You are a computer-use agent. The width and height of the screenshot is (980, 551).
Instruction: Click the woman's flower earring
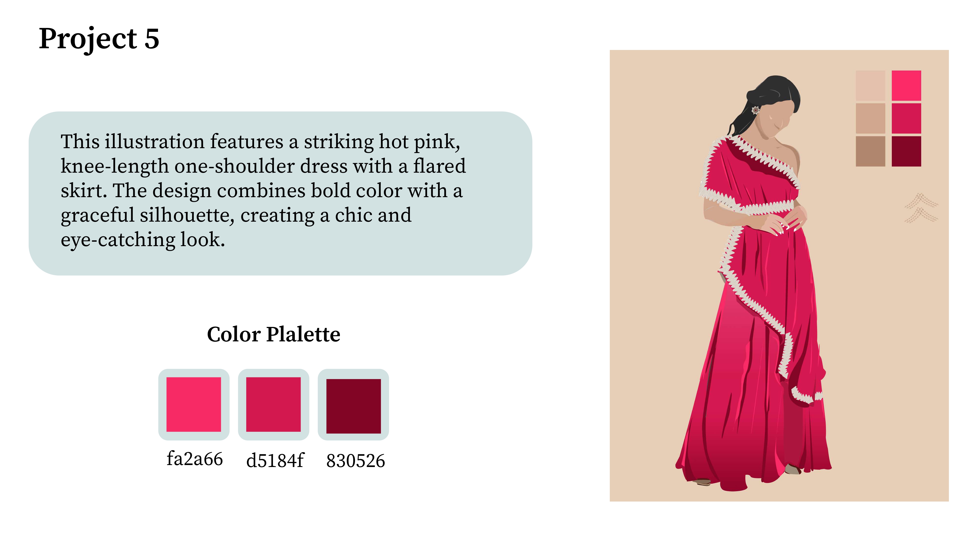(756, 110)
